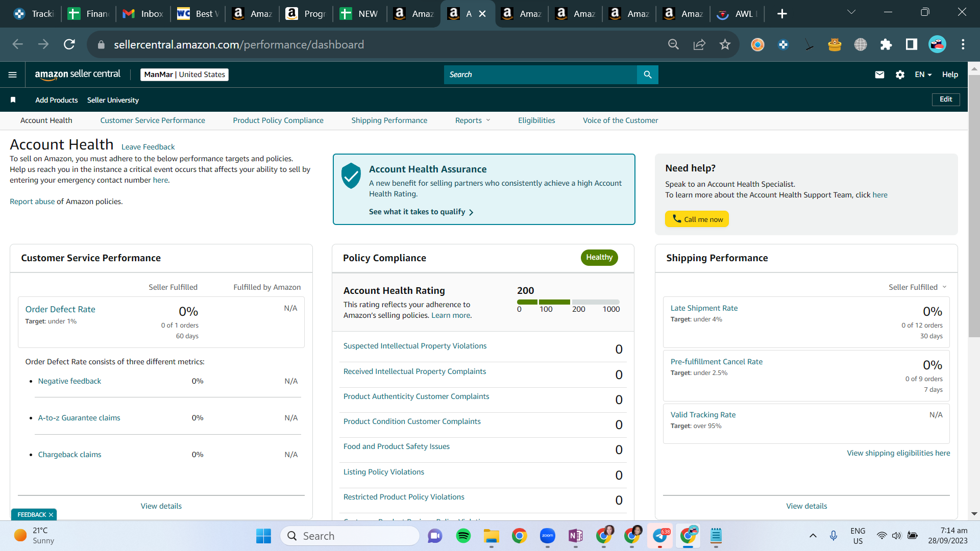This screenshot has width=980, height=551.
Task: Open the Product Policy Compliance tab
Action: click(x=278, y=120)
